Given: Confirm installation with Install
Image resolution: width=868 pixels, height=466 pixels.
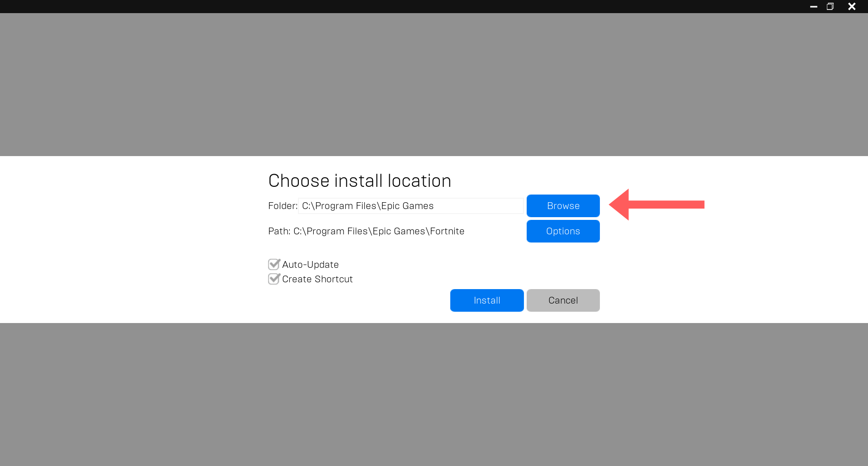Looking at the screenshot, I should coord(486,300).
